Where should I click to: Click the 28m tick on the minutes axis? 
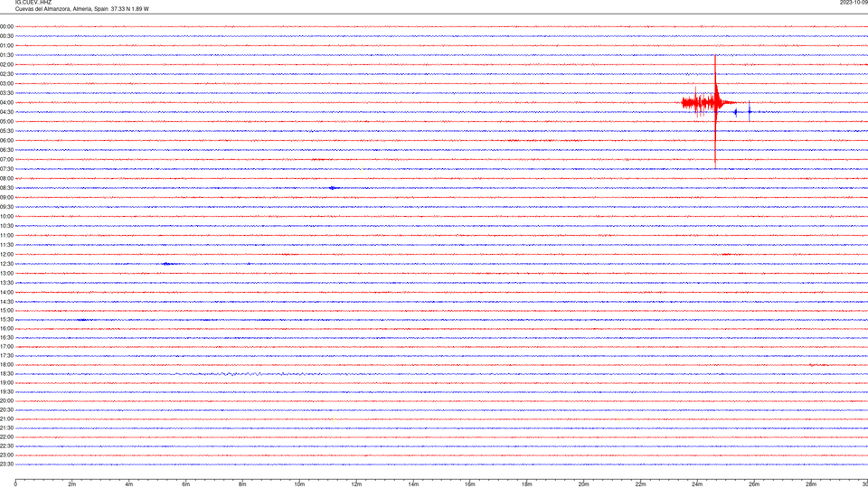pyautogui.click(x=811, y=484)
